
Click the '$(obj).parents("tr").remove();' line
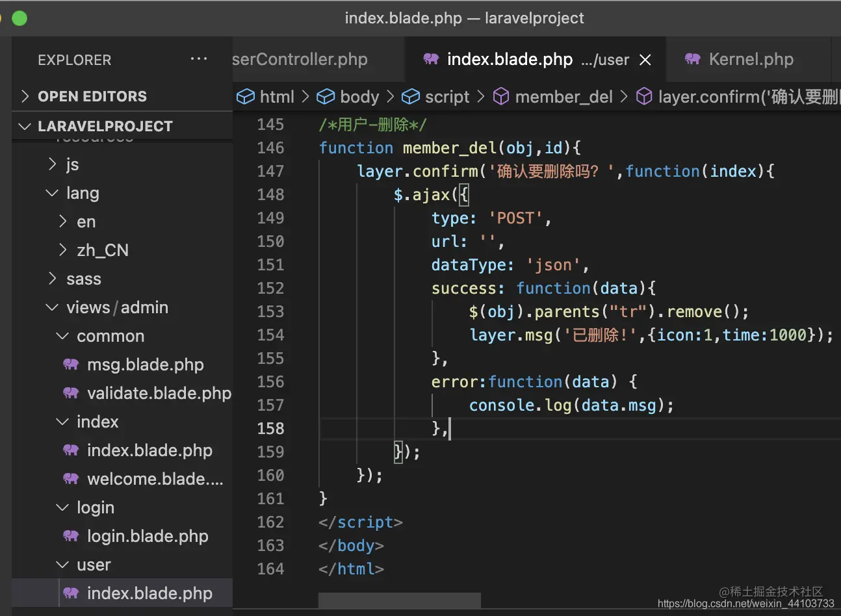pyautogui.click(x=609, y=311)
